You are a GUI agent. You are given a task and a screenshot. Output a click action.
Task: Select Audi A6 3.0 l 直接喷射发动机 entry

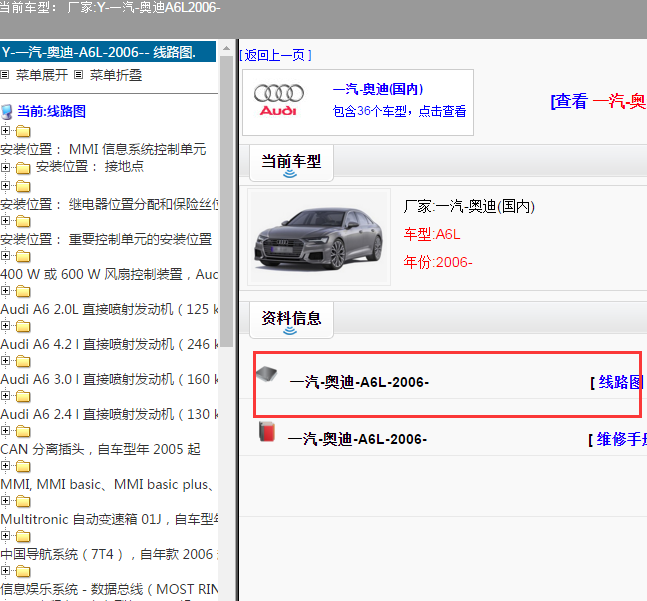(x=109, y=379)
